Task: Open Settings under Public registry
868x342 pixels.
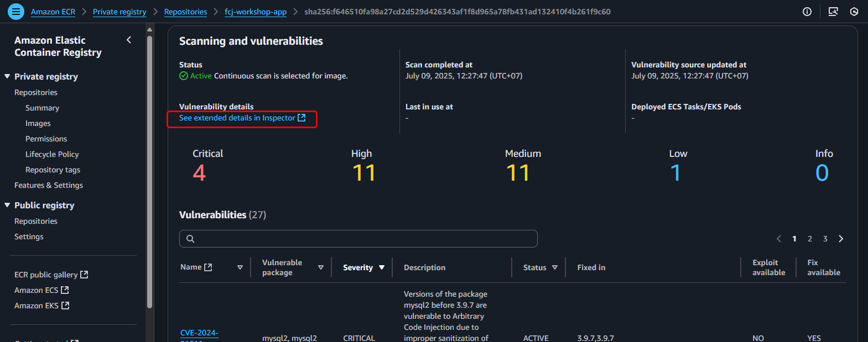Action: click(29, 236)
